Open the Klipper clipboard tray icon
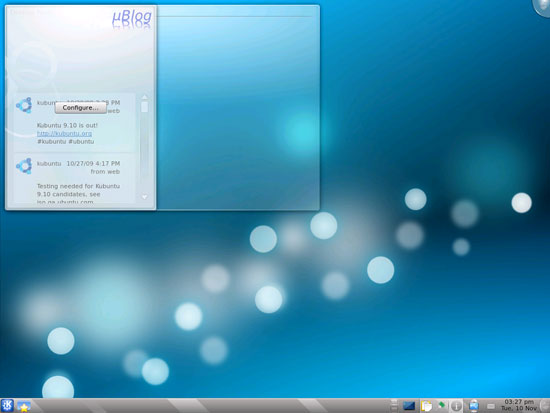The image size is (550, 413). pos(426,406)
